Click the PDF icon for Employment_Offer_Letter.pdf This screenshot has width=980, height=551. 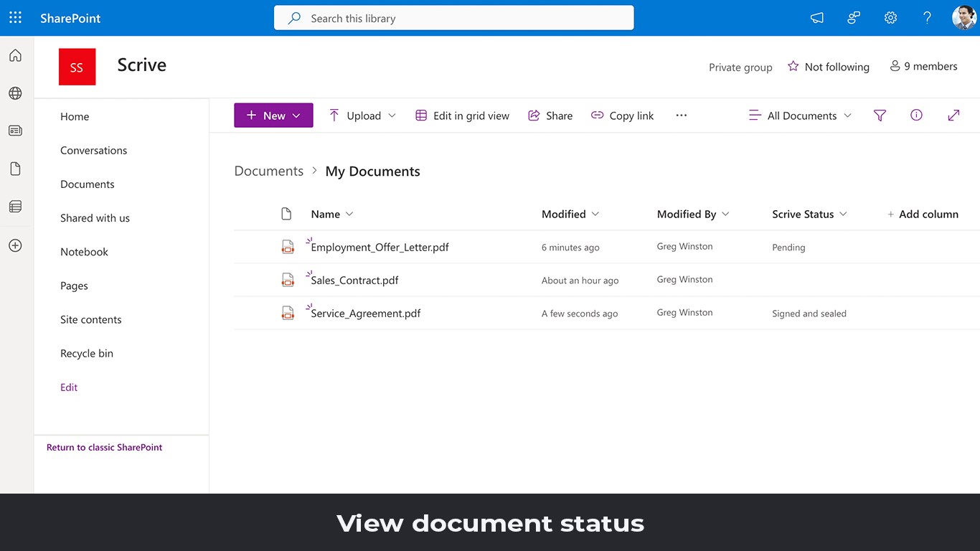[x=288, y=247]
